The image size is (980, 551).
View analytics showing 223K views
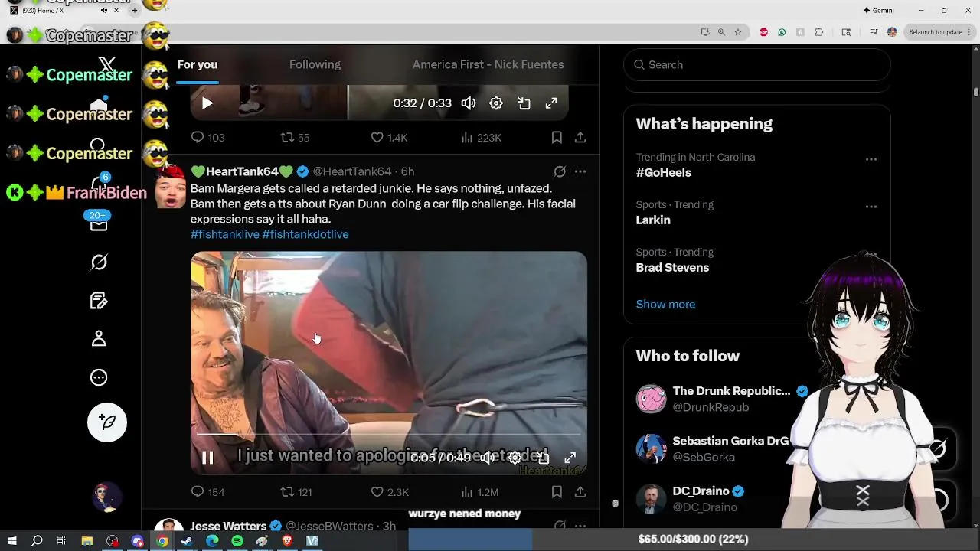(x=482, y=138)
